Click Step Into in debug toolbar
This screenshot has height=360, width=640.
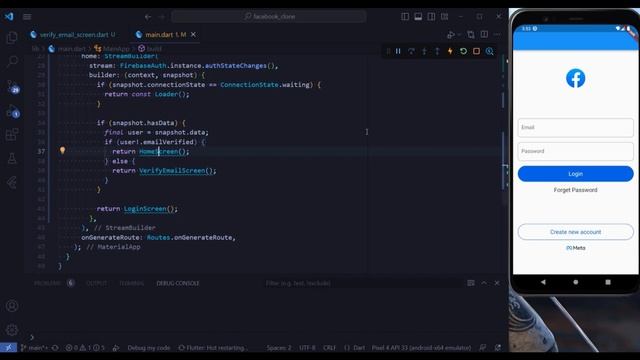tap(424, 51)
